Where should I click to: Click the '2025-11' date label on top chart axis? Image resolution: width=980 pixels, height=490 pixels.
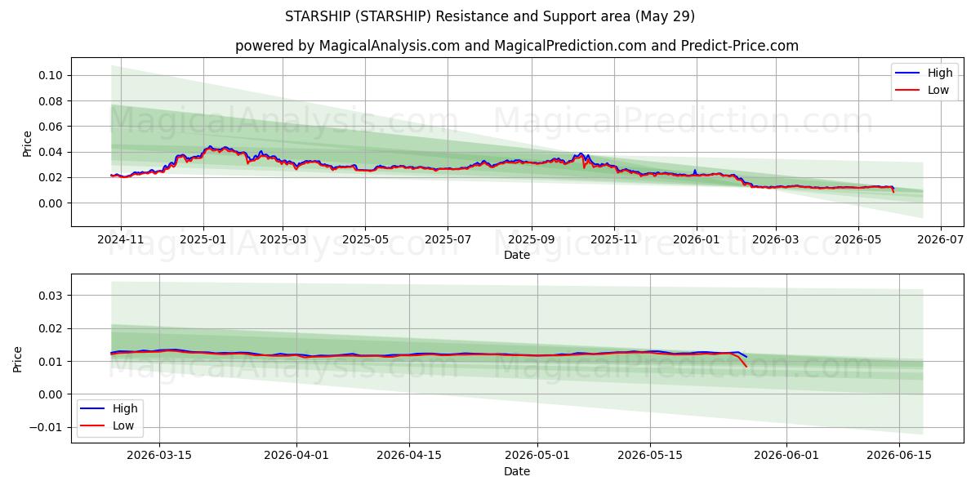pos(614,240)
